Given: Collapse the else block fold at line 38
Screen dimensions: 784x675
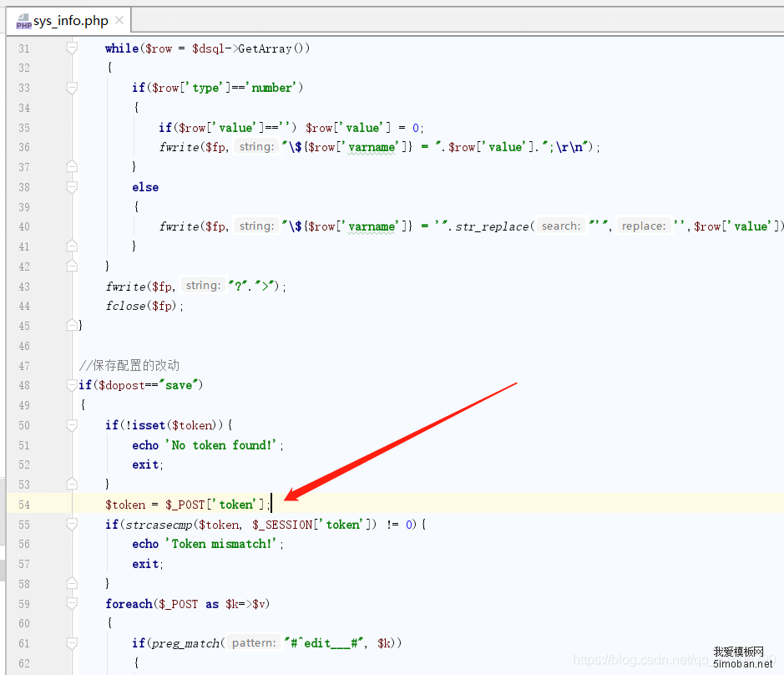Looking at the screenshot, I should (73, 187).
